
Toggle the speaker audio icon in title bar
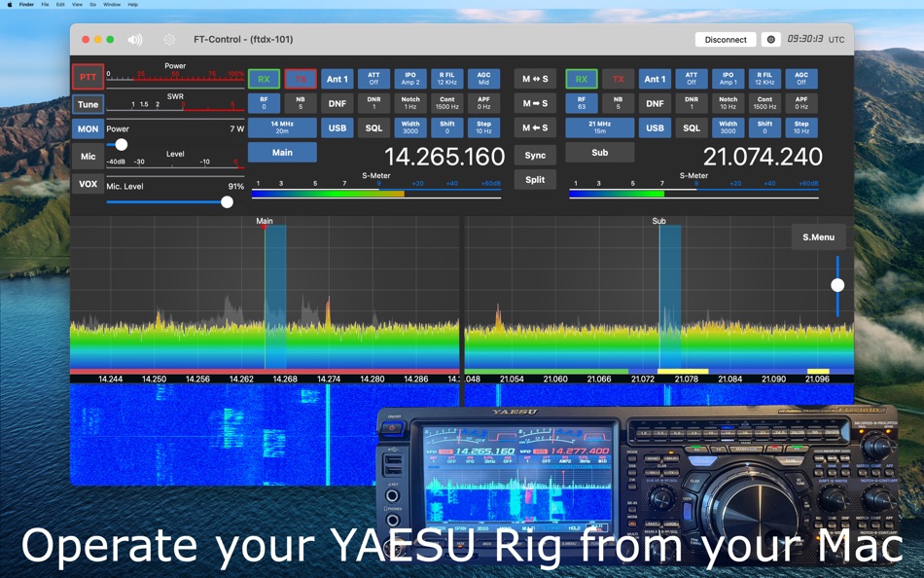click(x=135, y=40)
